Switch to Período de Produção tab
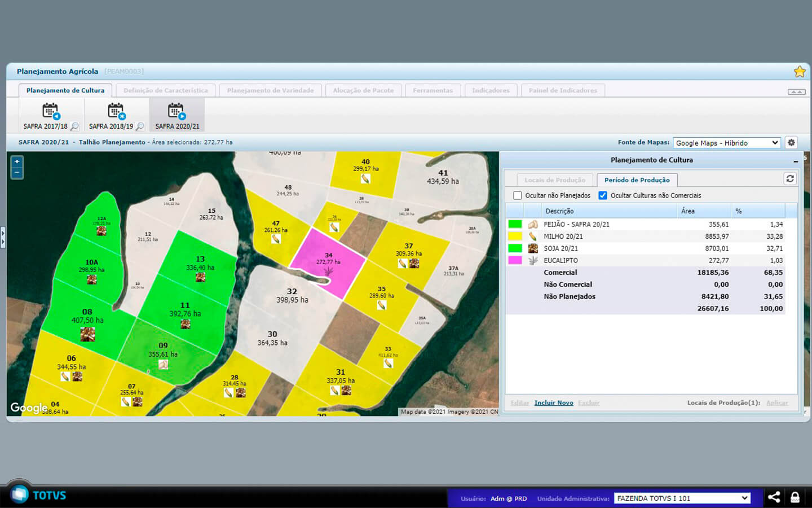Viewport: 812px width, 508px height. (637, 180)
